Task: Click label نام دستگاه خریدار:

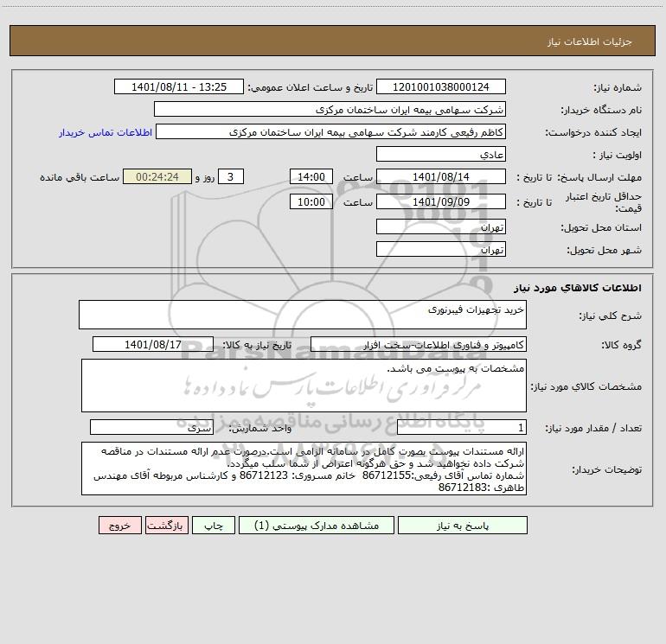Action: tap(601, 111)
